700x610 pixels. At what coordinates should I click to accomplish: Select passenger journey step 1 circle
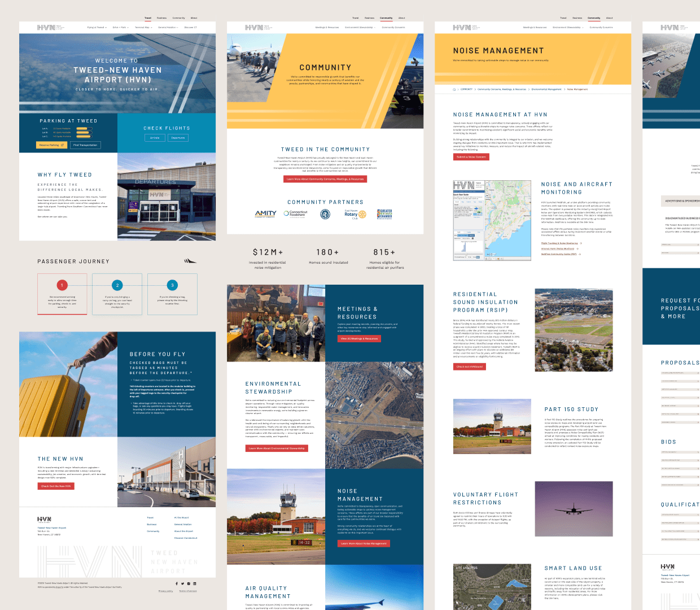62,285
